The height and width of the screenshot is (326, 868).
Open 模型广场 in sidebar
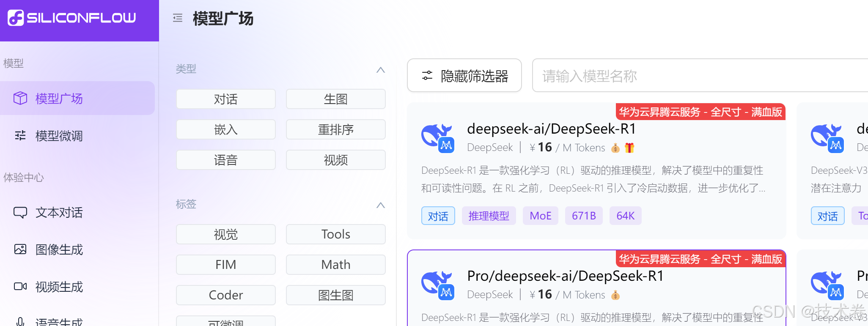pyautogui.click(x=77, y=98)
